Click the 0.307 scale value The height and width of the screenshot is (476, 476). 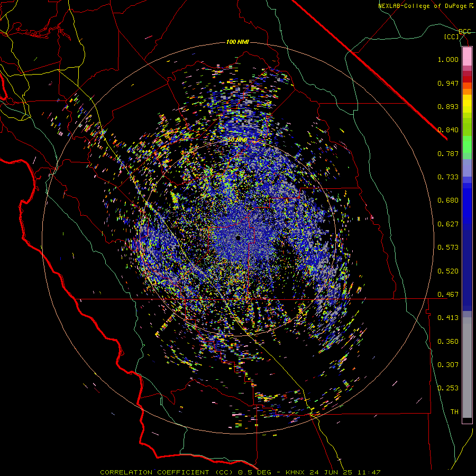click(x=448, y=365)
